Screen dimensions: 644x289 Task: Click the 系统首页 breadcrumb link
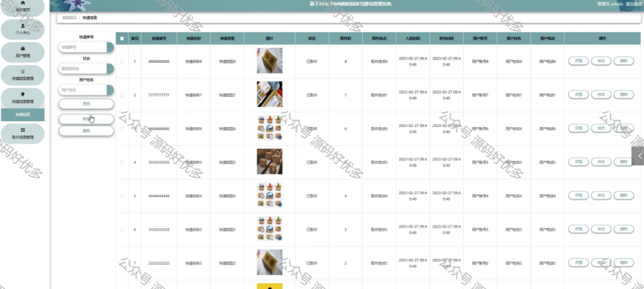[69, 18]
